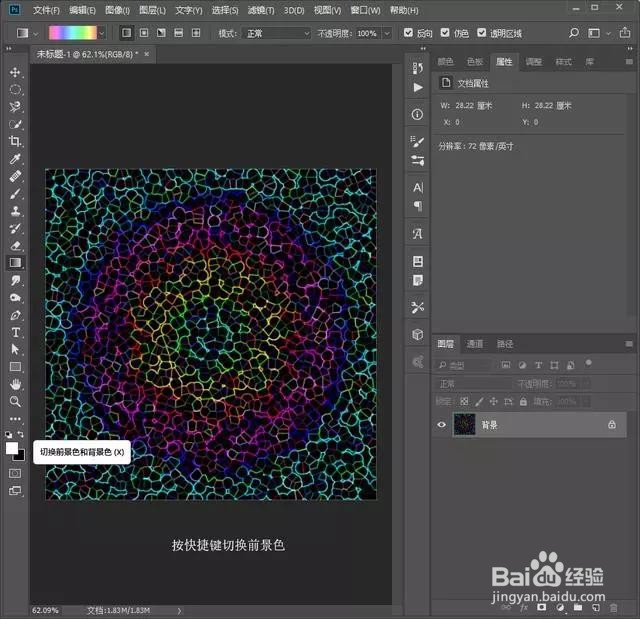640x619 pixels.
Task: Select the Elliptical Marquee tool
Action: click(x=15, y=89)
